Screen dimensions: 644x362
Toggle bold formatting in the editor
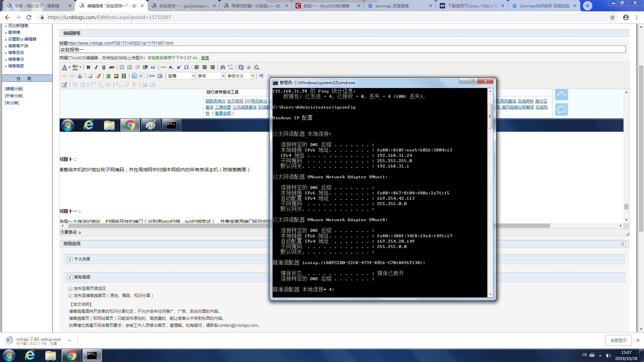88,67
